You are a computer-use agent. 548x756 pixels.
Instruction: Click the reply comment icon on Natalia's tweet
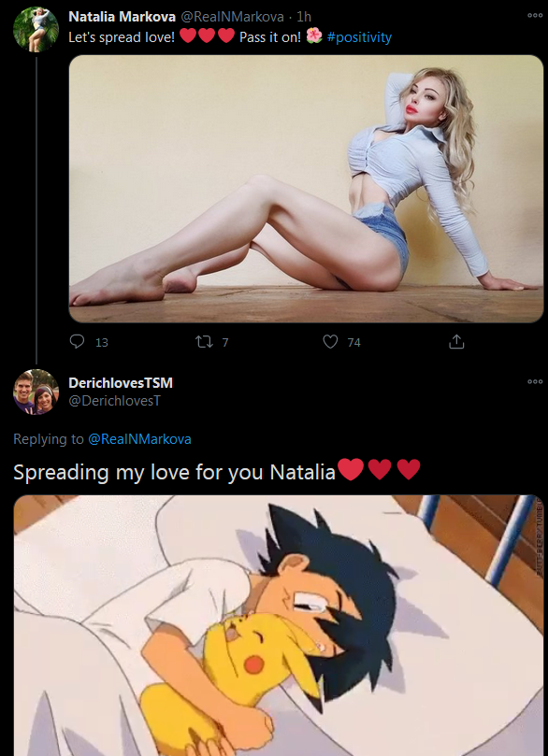78,342
